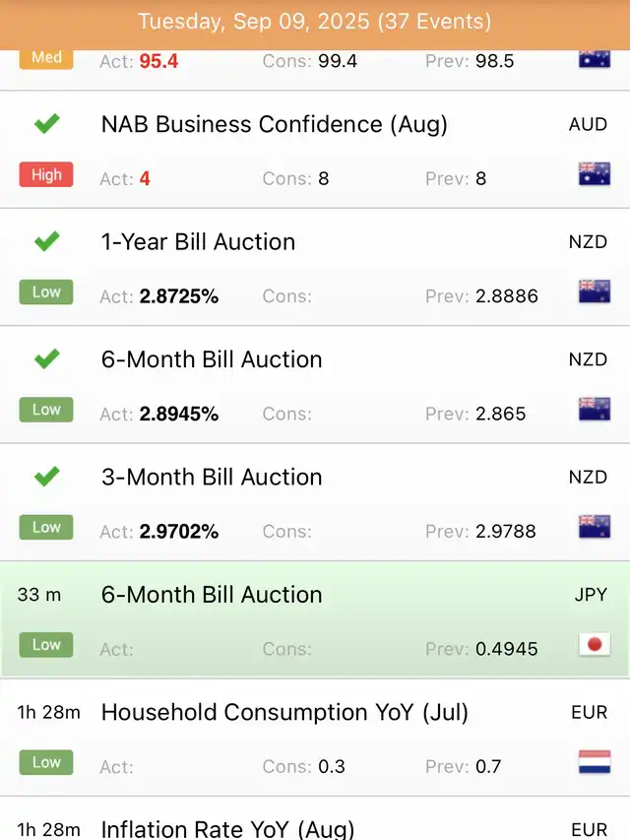The image size is (630, 840).
Task: Click the New Zealand flag on 3-Month Bill Auction
Action: pyautogui.click(x=594, y=527)
